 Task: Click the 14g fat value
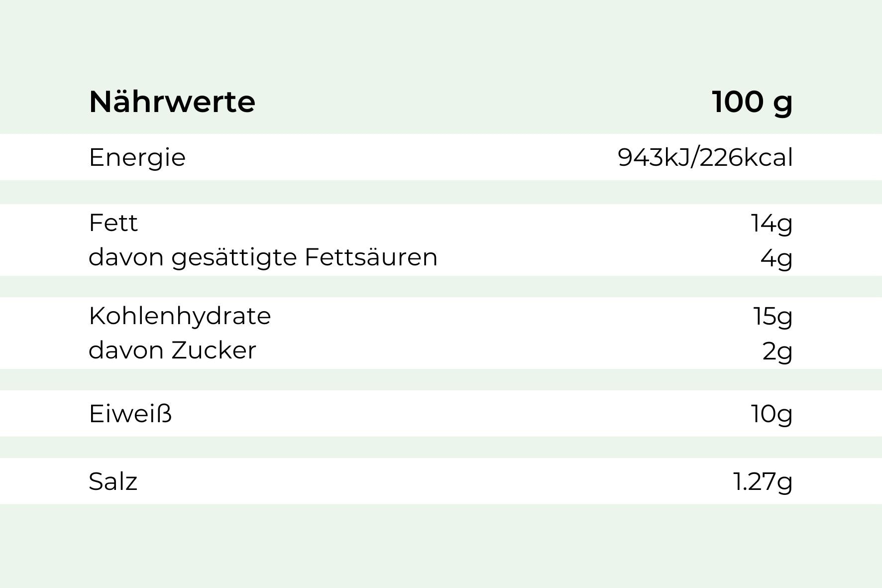pos(772,223)
